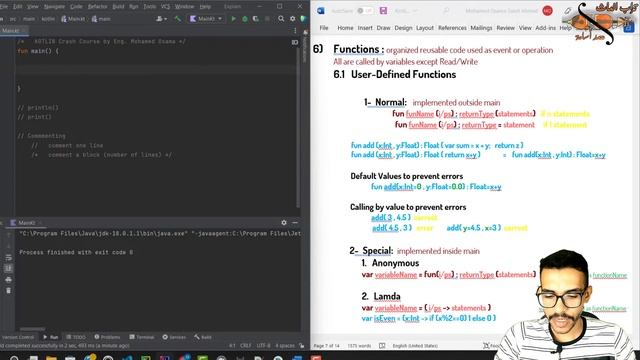Open the File tab in Word

324,28
